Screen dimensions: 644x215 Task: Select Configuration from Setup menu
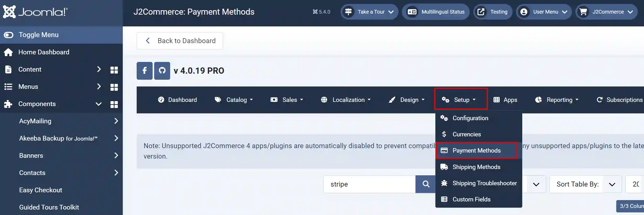pos(479,118)
